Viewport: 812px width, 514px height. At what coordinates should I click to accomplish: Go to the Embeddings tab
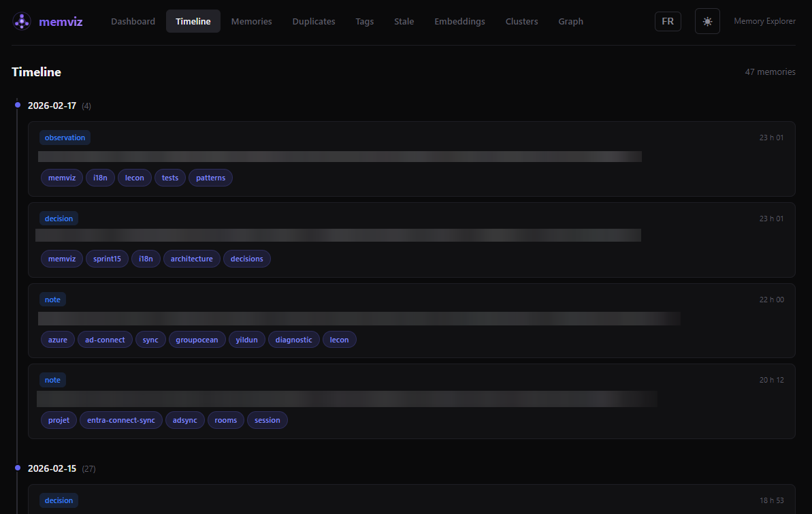click(460, 21)
